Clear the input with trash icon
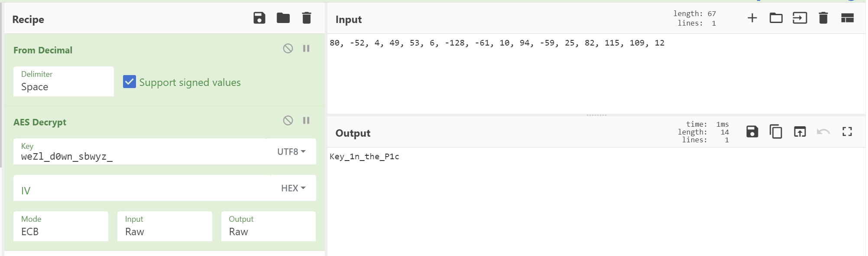 tap(823, 18)
